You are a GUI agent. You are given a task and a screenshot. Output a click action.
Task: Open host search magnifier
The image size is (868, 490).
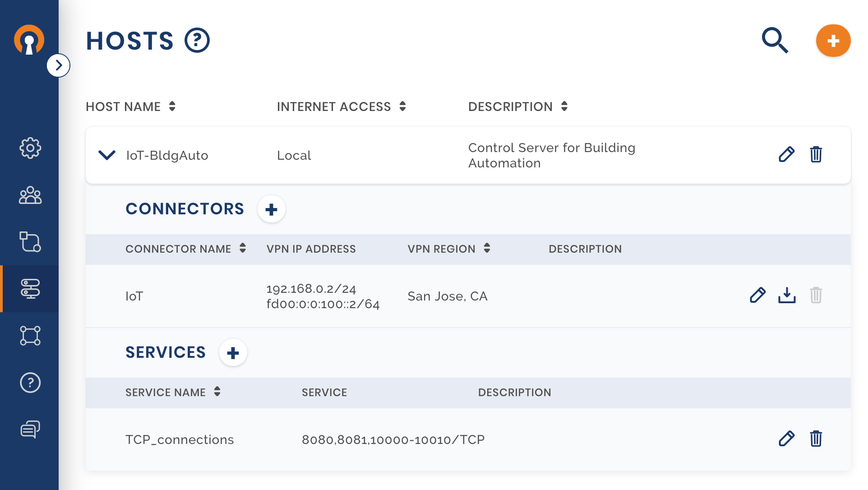click(775, 40)
